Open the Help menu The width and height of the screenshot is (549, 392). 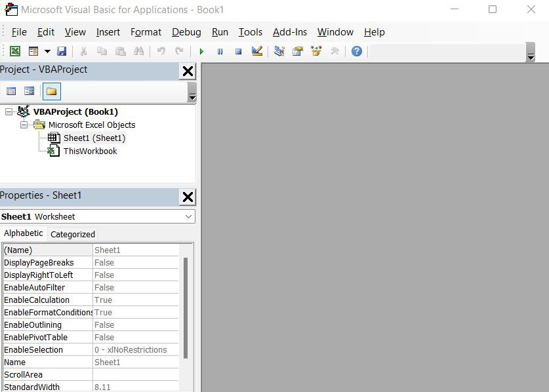[375, 32]
